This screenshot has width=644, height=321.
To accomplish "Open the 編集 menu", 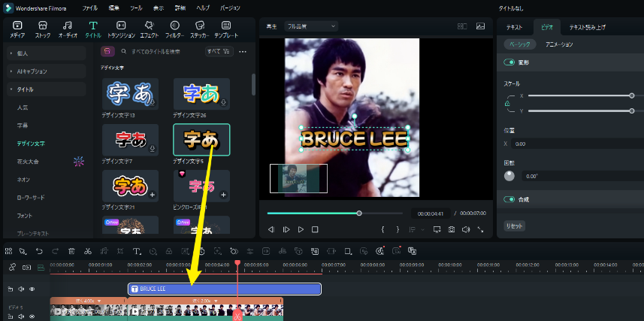I will [114, 8].
